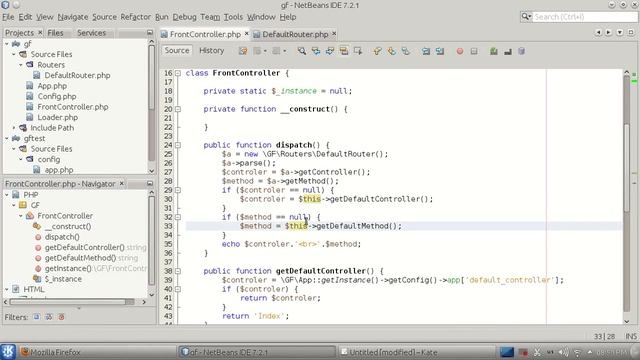The height and width of the screenshot is (360, 640).
Task: Click the volume icon in system tray
Action: (563, 352)
